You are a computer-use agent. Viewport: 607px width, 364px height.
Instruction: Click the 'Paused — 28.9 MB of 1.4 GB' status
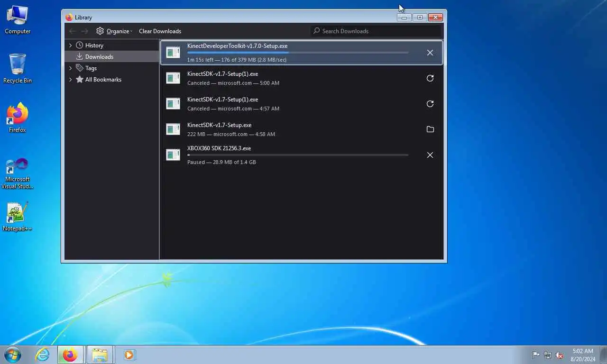(x=221, y=162)
